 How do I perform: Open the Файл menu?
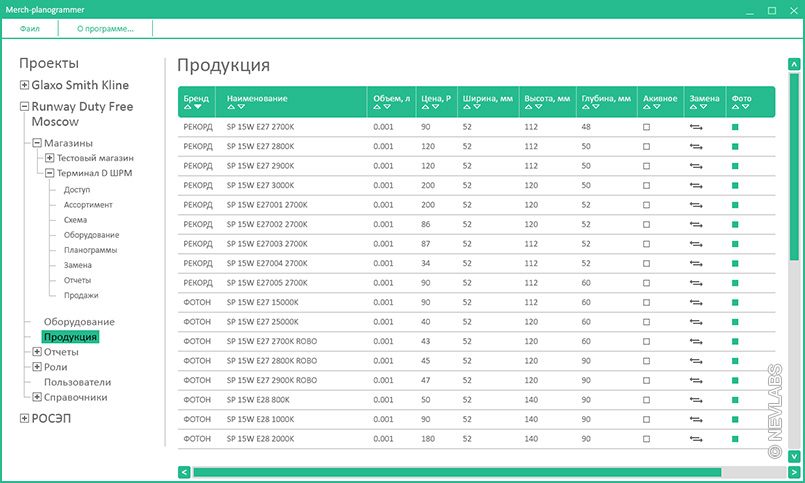30,28
